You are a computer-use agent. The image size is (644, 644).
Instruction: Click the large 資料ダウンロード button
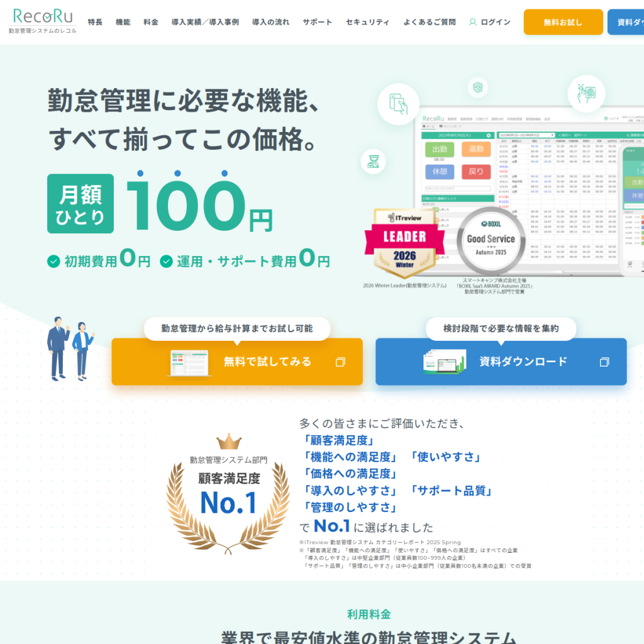pyautogui.click(x=501, y=362)
